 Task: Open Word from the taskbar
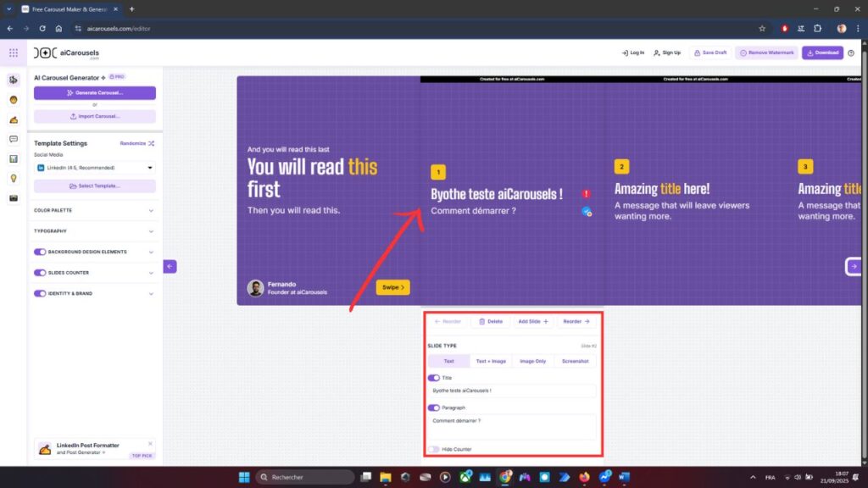625,477
